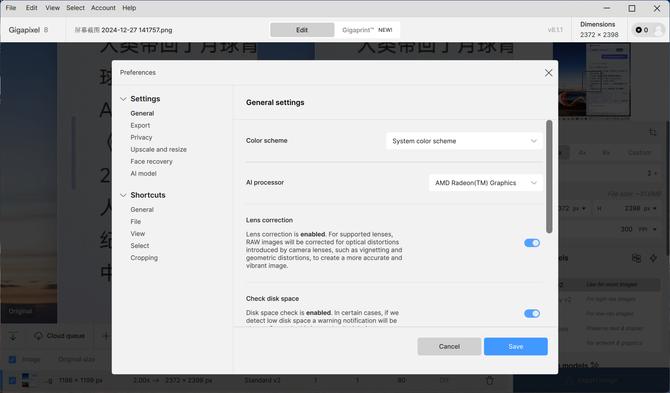Select General under Settings
The height and width of the screenshot is (393, 670).
pos(142,113)
